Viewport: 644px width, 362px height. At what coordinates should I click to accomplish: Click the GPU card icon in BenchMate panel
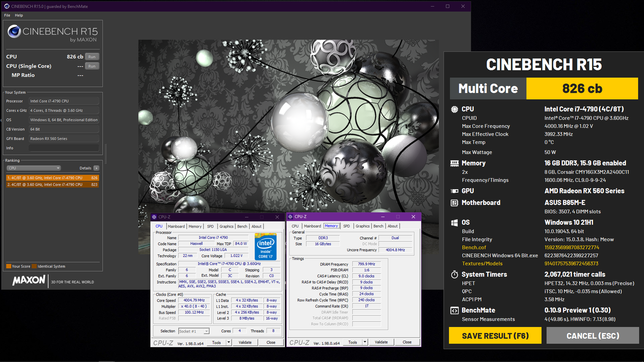point(454,191)
